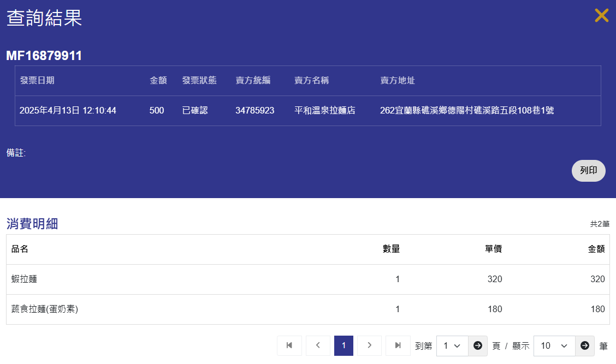
Task: Click the 發票日期 column header
Action: click(37, 81)
